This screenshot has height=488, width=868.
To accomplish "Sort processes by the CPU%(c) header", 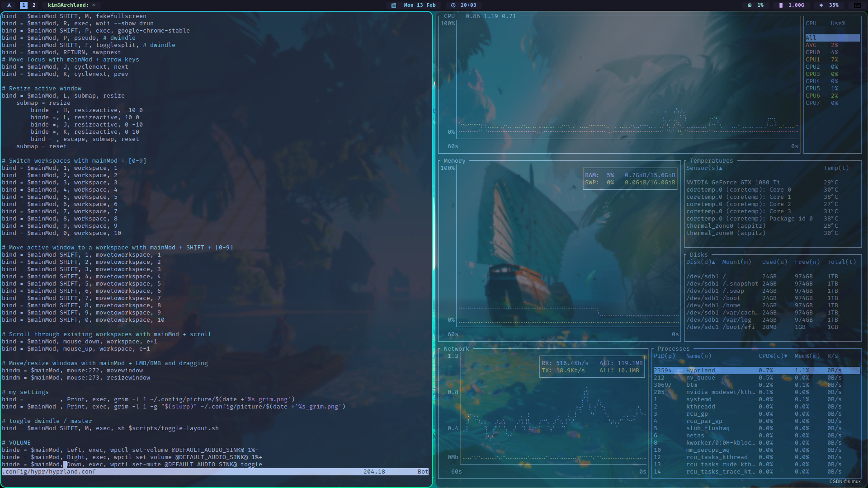I will (773, 356).
